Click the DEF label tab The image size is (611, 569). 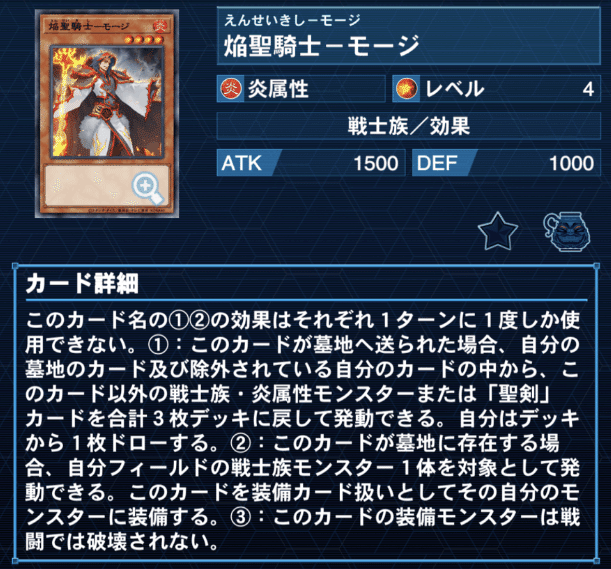click(437, 163)
